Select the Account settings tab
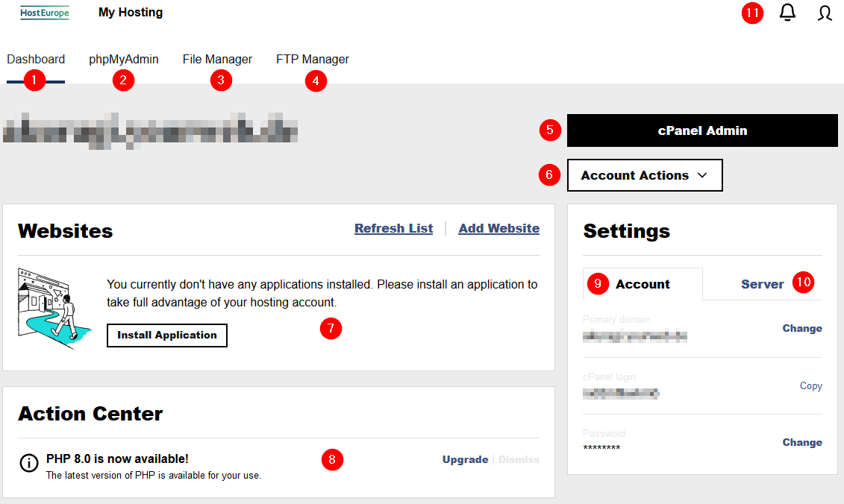844x504 pixels. 643,284
